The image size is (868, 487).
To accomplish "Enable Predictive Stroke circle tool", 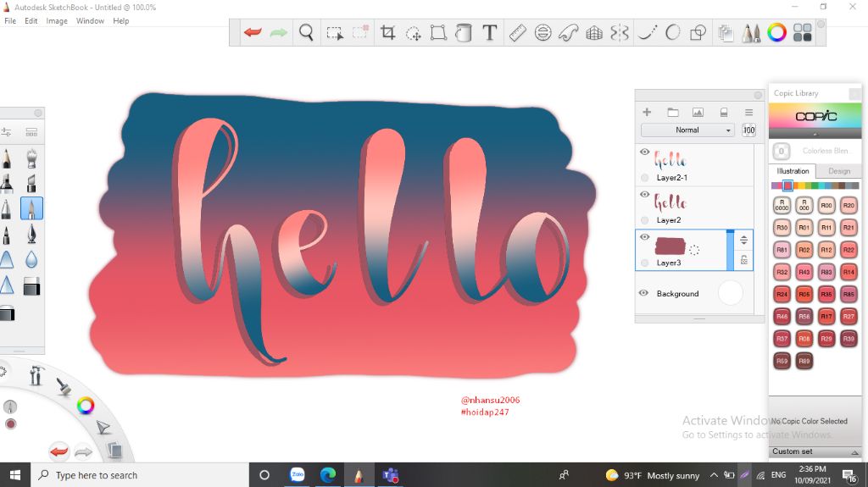I will (672, 33).
